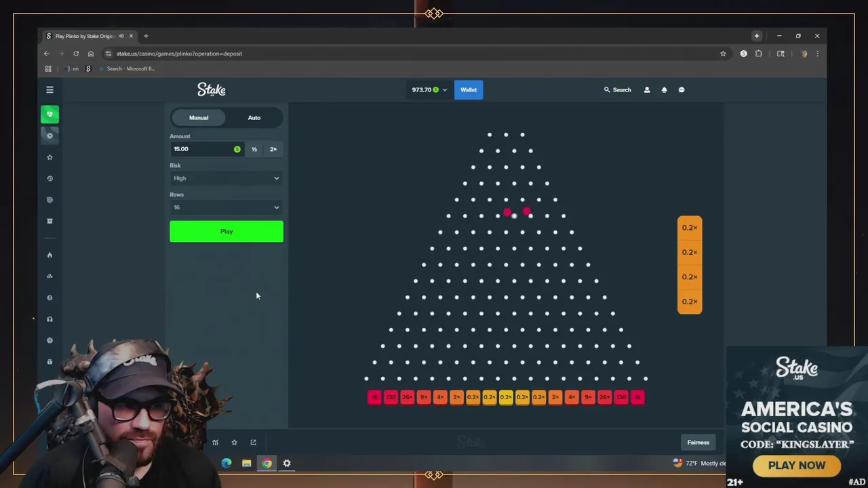Open Recent clock icon in left sidebar
Screen dimensions: 868x488
click(50, 178)
